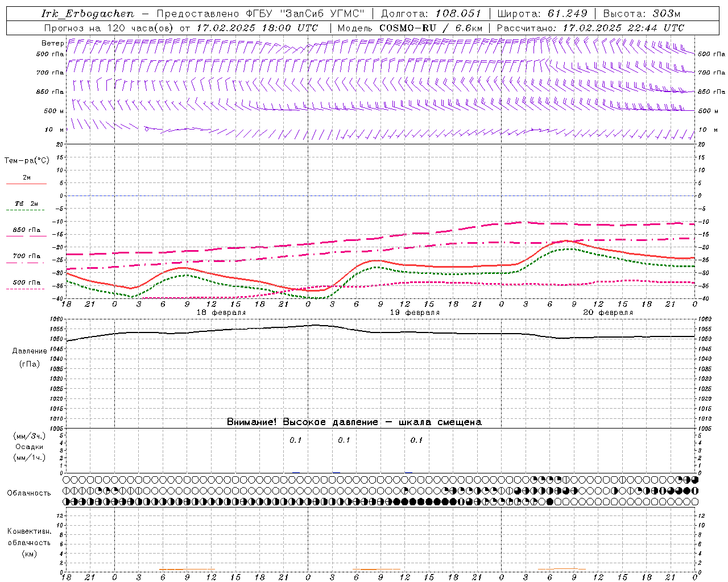Click the (мм/3ч.) precipitation unit label

(x=30, y=436)
